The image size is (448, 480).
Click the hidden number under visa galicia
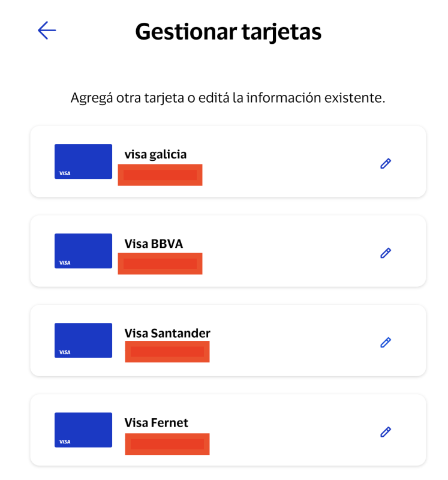point(160,175)
